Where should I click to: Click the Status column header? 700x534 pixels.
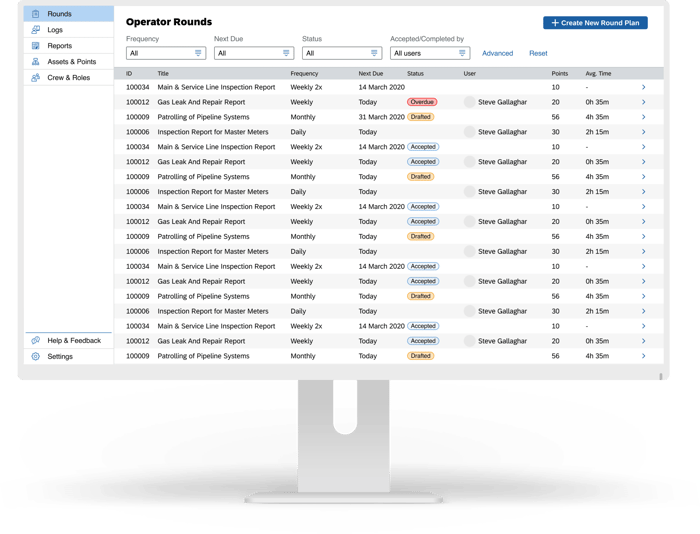(x=415, y=74)
